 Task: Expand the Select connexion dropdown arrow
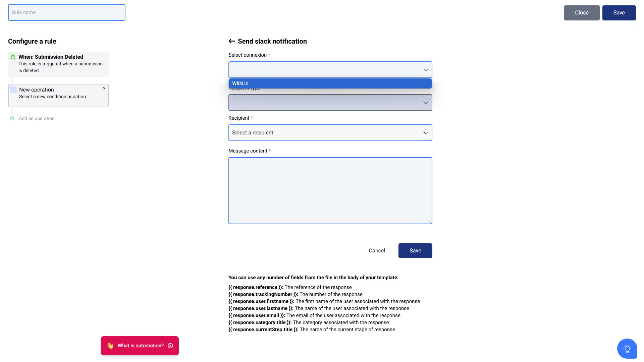click(x=426, y=70)
